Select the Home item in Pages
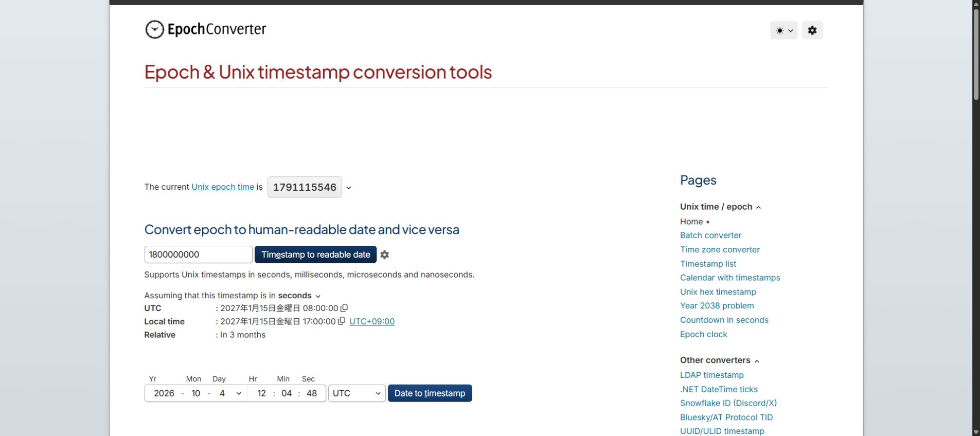This screenshot has width=980, height=436. 691,222
